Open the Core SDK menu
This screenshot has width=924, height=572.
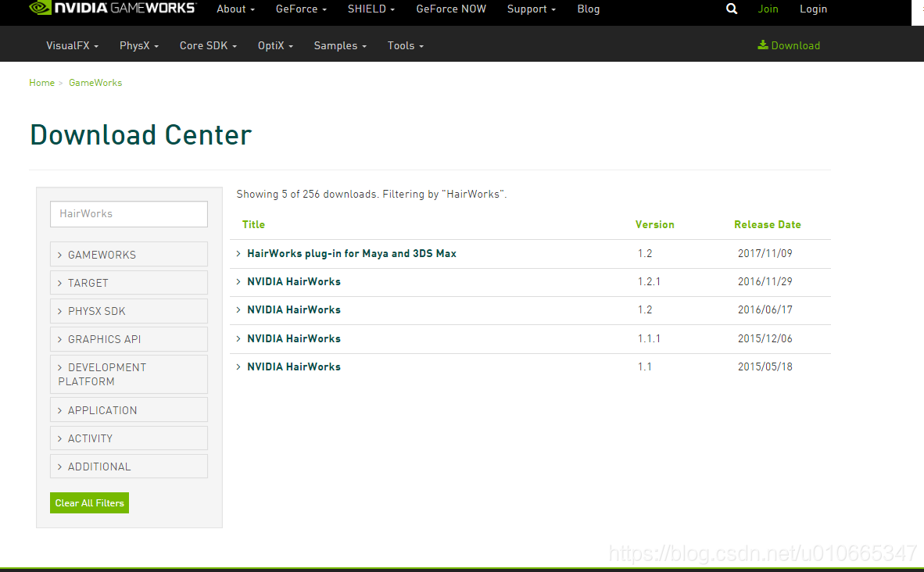(208, 45)
